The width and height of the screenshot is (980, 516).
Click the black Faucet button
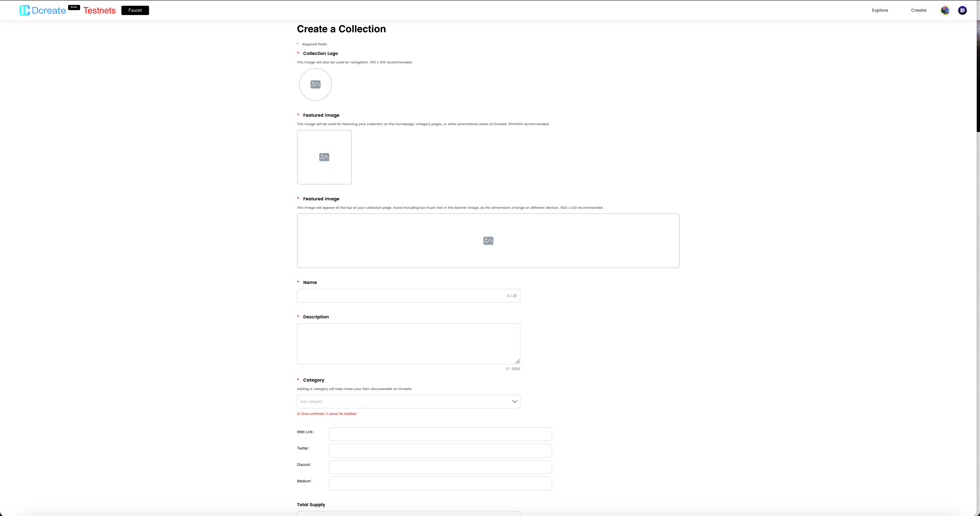pos(135,10)
